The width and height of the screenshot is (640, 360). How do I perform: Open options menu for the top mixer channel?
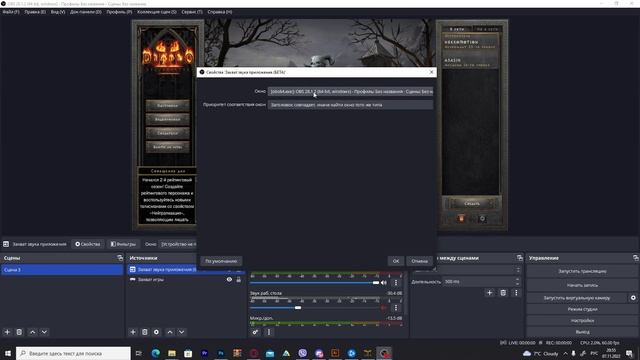pyautogui.click(x=396, y=282)
